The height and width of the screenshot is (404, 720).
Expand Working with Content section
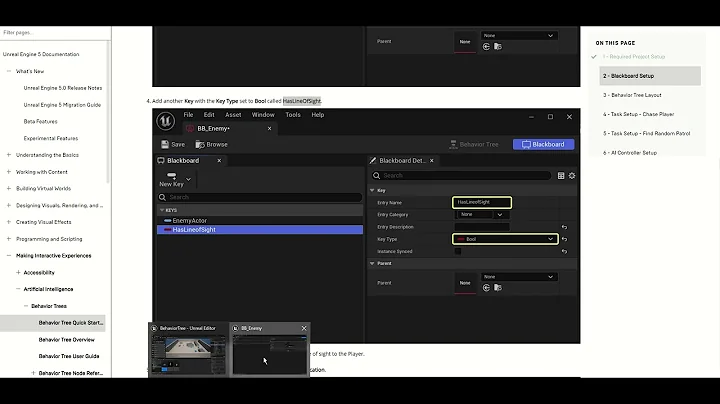(9, 172)
